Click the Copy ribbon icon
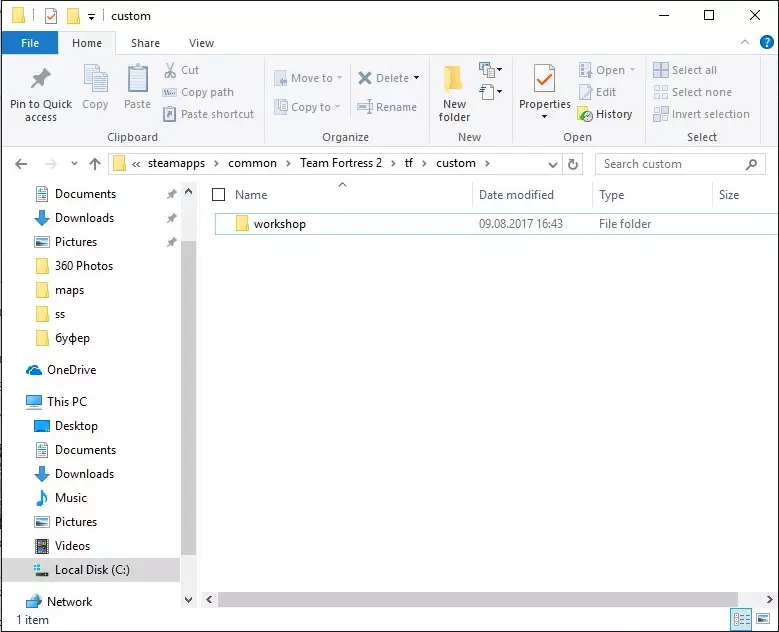 [x=95, y=79]
